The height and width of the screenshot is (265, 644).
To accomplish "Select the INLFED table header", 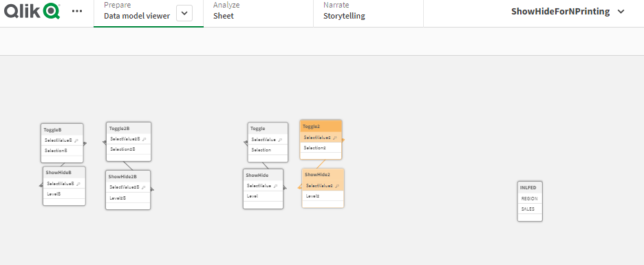I will coord(530,187).
